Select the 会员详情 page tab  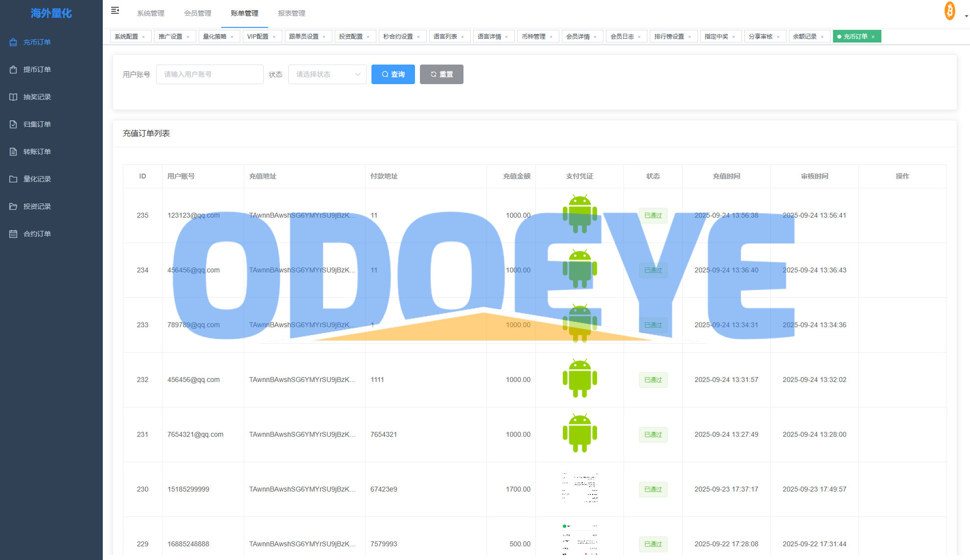(x=577, y=37)
